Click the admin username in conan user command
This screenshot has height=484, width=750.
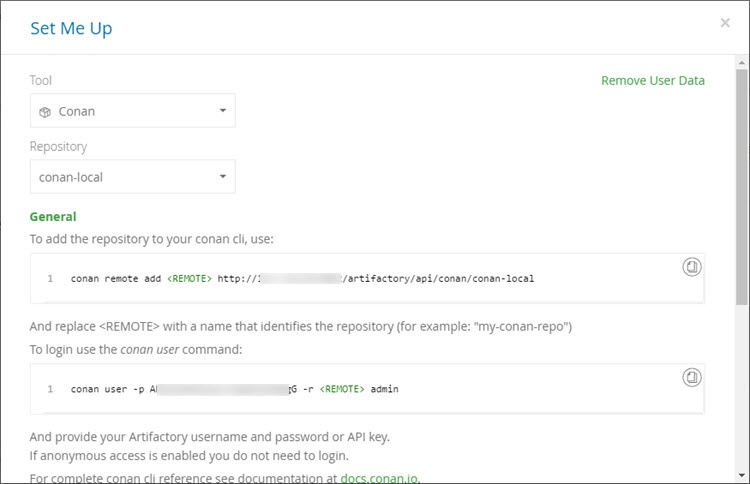click(384, 388)
